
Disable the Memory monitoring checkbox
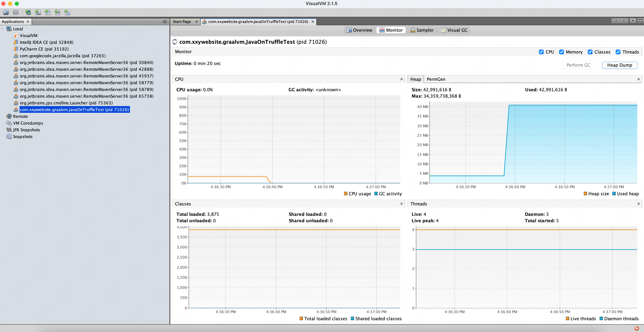(x=562, y=52)
